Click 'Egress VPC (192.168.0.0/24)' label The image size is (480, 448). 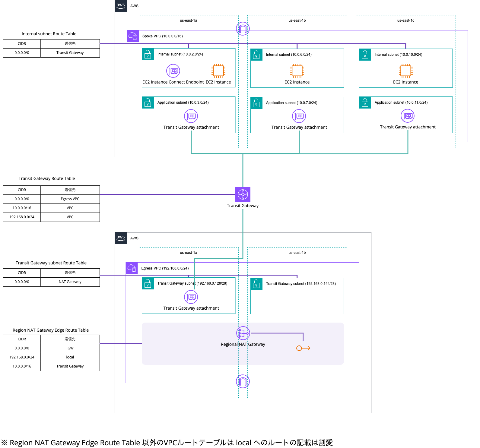(x=165, y=268)
